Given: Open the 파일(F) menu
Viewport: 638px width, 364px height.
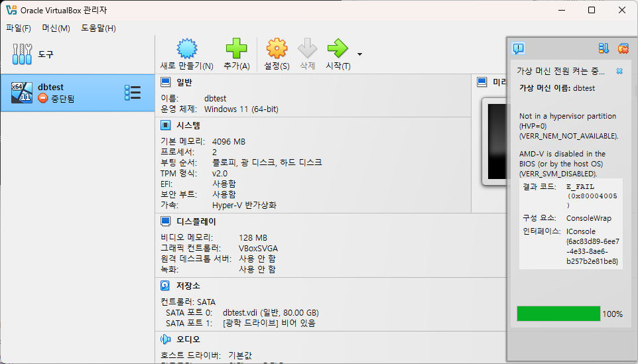Looking at the screenshot, I should point(19,28).
